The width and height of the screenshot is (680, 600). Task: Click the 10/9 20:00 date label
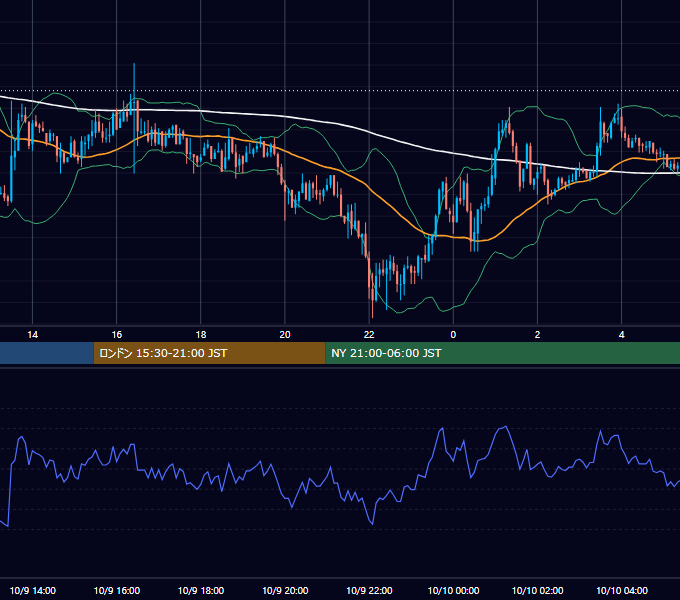point(285,590)
